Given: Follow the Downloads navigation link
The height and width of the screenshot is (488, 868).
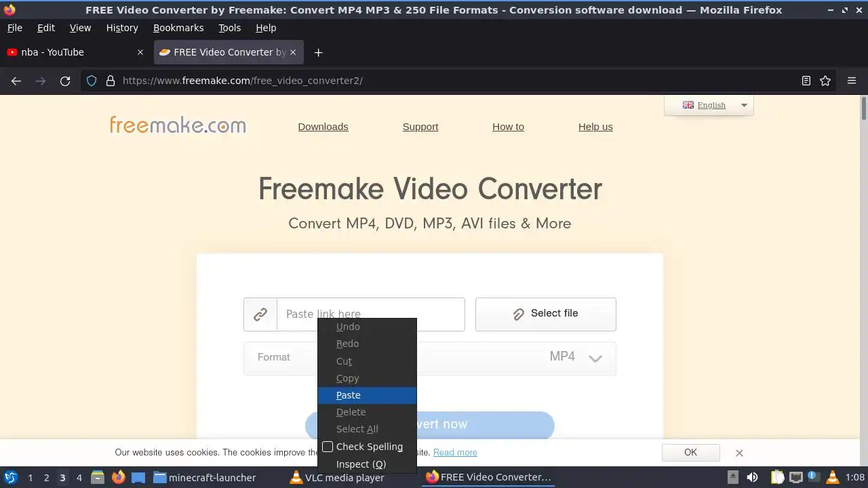Looking at the screenshot, I should pyautogui.click(x=323, y=127).
